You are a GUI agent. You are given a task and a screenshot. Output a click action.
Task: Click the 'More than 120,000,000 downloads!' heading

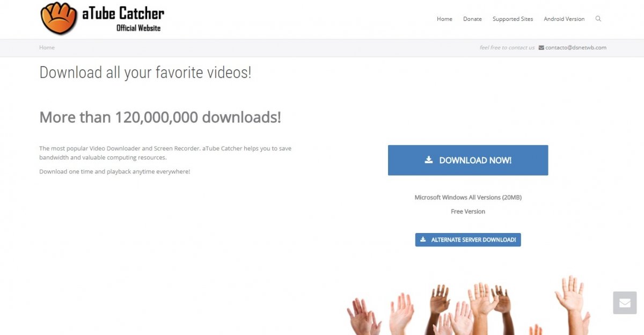pos(160,116)
